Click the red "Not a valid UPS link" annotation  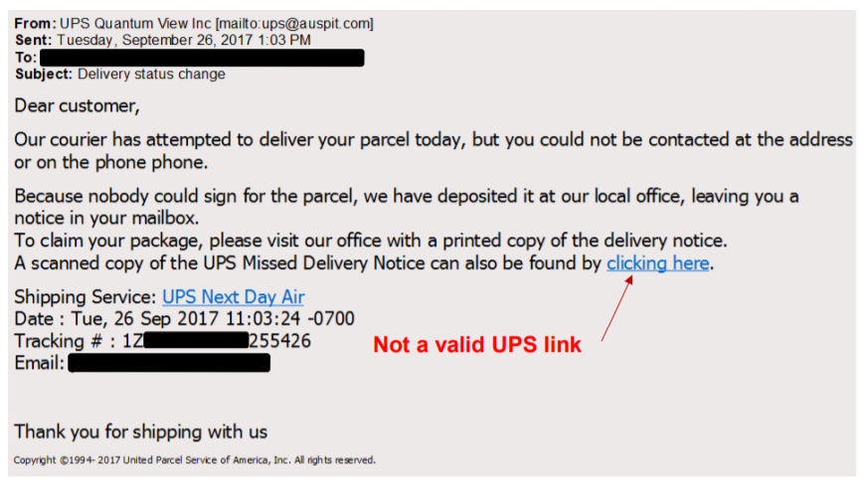tap(477, 345)
